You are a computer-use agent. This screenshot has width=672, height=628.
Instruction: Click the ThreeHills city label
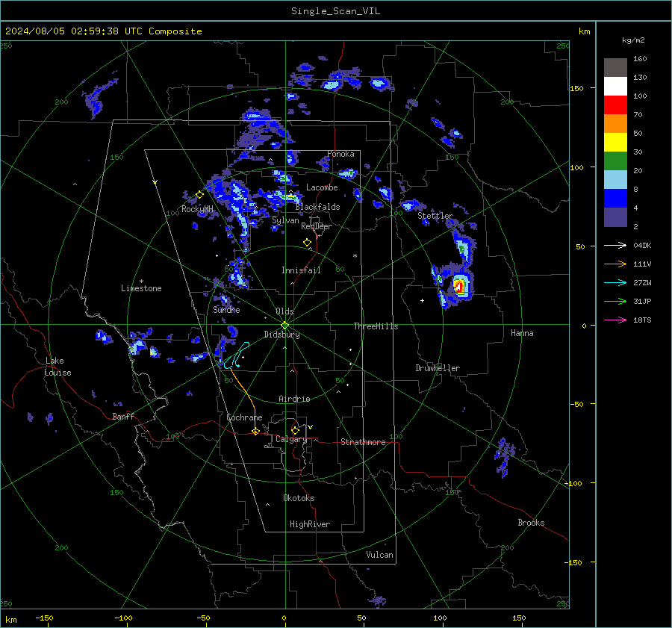coord(376,326)
